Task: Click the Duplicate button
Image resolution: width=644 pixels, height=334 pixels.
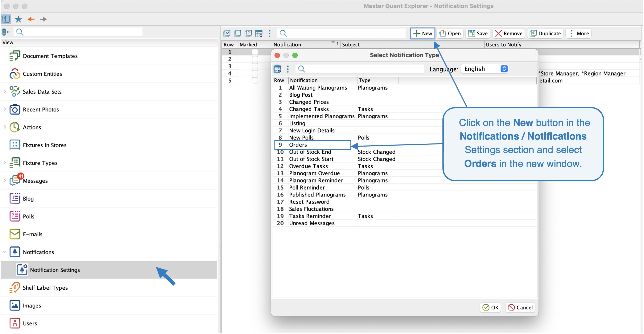Action: point(545,34)
